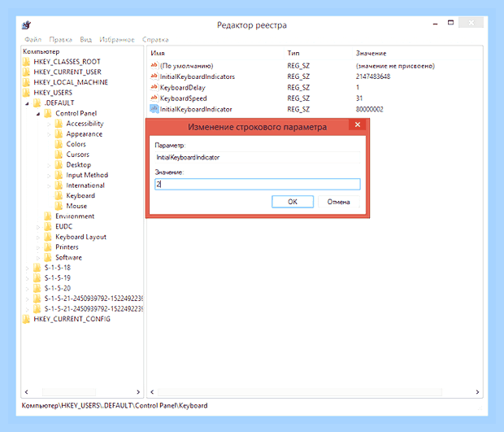Click the 2147483648 value cell
Image resolution: width=504 pixels, height=432 pixels.
click(x=373, y=76)
